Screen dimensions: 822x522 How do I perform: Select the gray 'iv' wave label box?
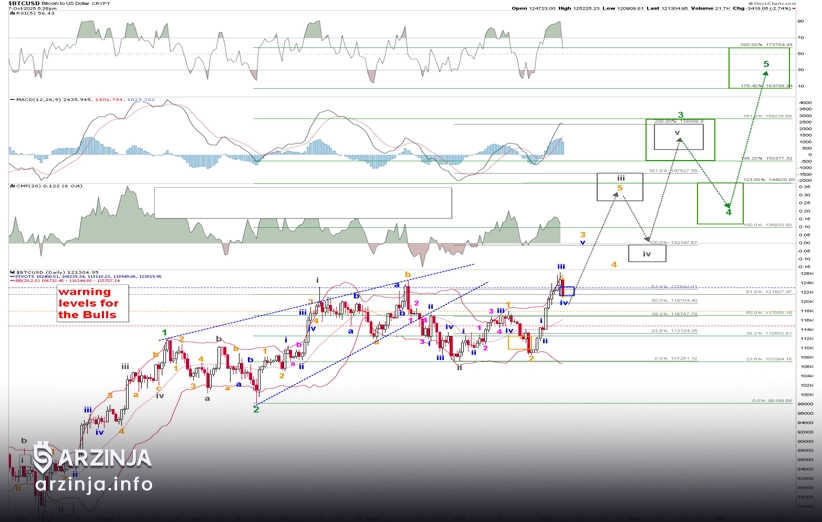point(646,253)
